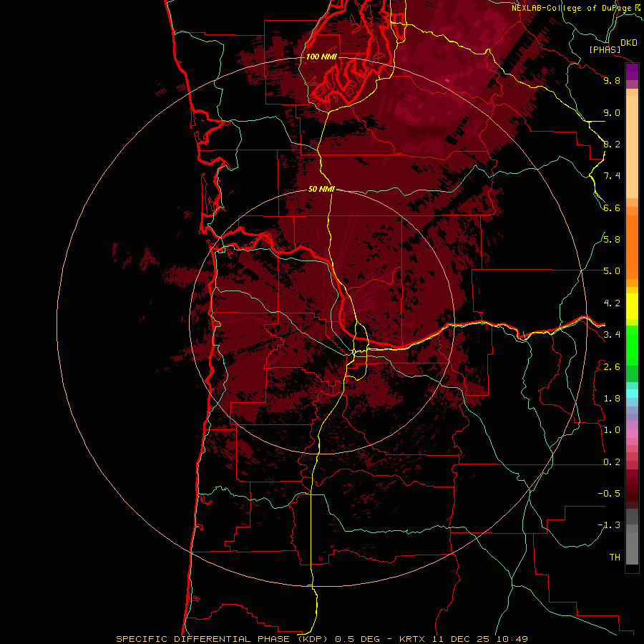Click the KRTX radar site identifier
The image size is (644, 644).
(x=413, y=639)
